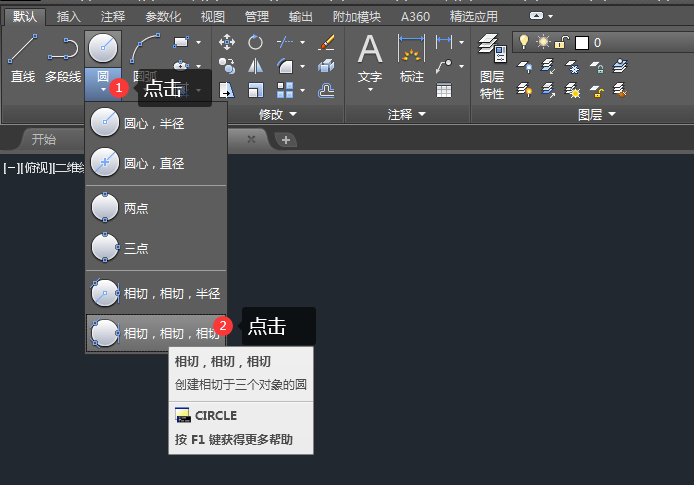
Task: Expand the Trim tool dropdown arrow
Action: tap(302, 42)
